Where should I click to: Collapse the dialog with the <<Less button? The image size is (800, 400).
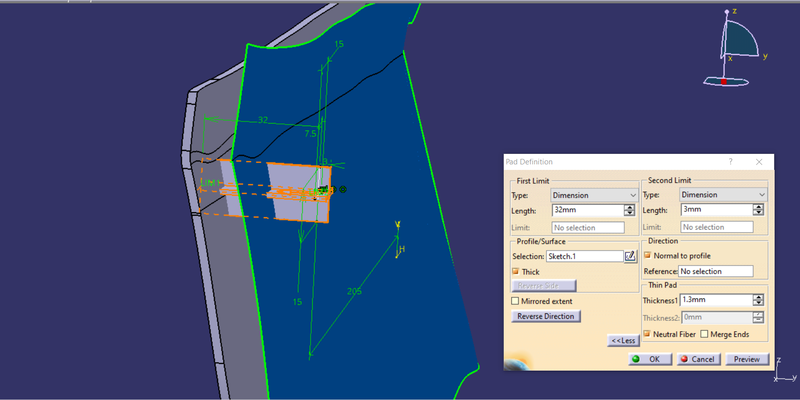623,341
